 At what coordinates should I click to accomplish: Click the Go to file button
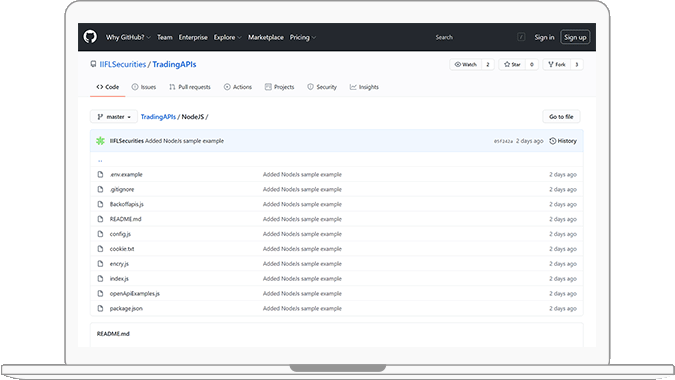tap(561, 117)
